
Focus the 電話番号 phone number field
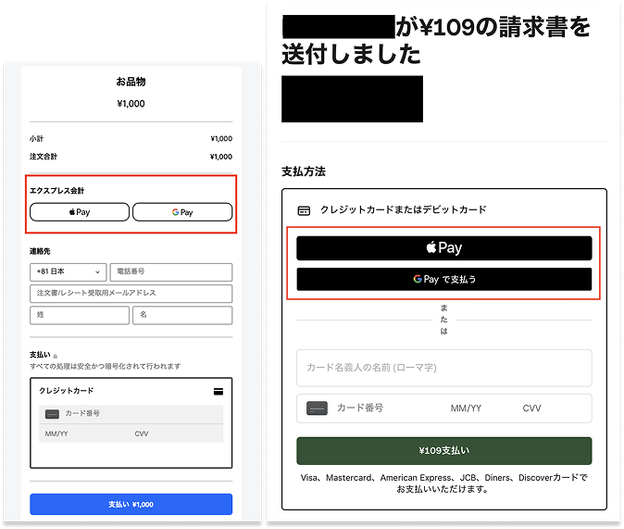tap(170, 272)
